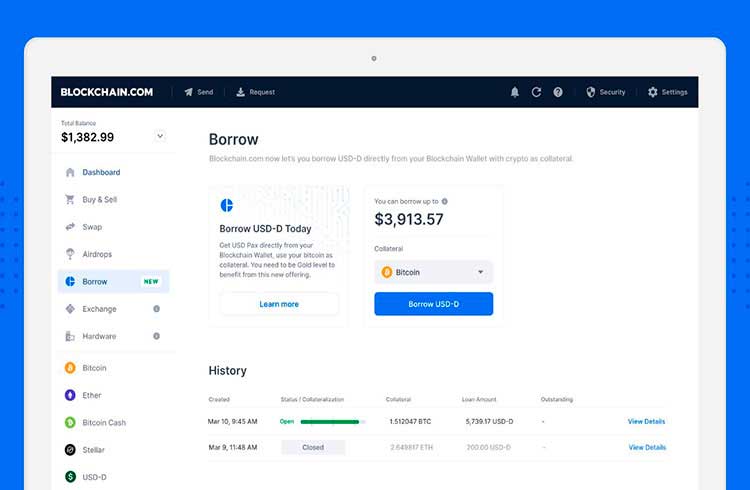This screenshot has height=490, width=750.
Task: Click the Request label in header
Action: pyautogui.click(x=262, y=92)
